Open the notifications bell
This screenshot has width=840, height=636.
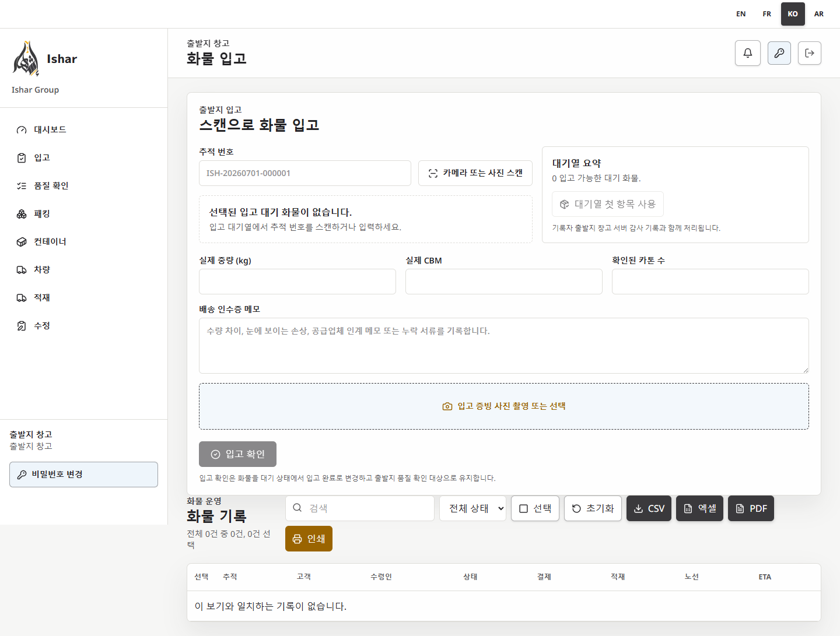(748, 53)
